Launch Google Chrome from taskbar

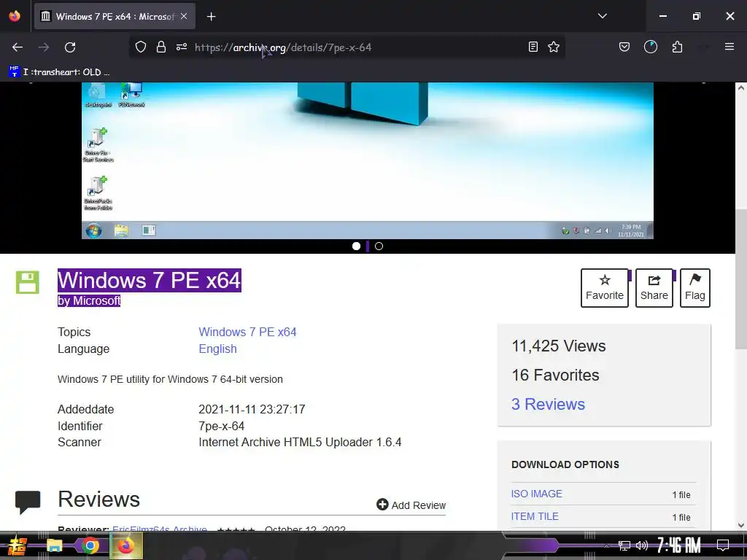90,545
